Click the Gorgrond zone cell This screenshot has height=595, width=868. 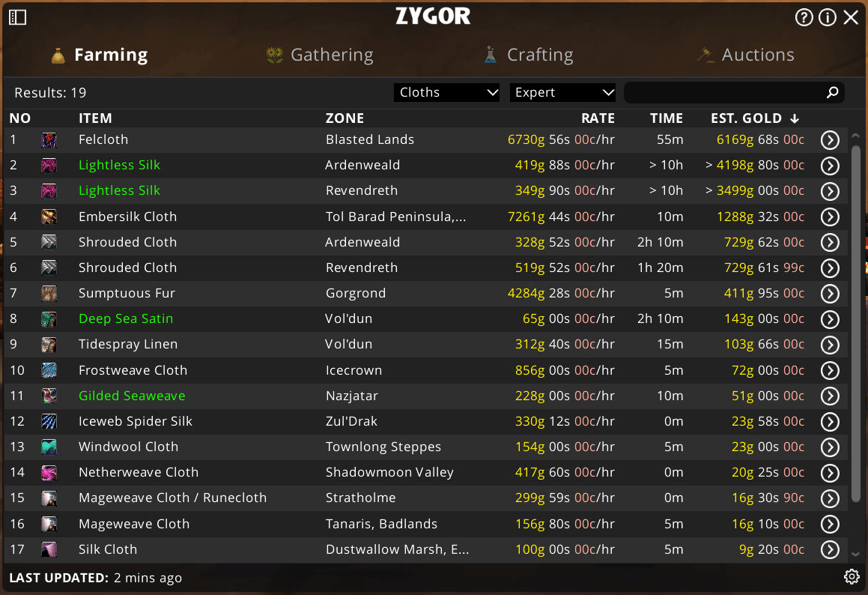tap(356, 294)
